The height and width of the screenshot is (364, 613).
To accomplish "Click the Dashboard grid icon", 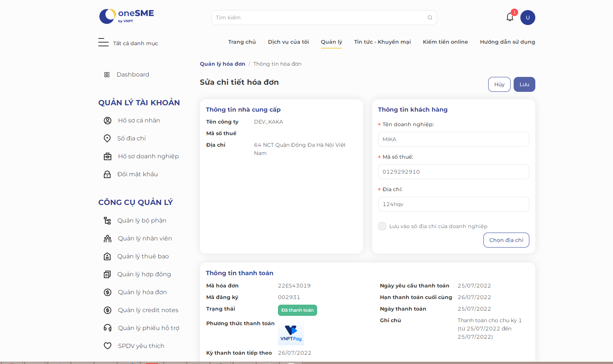I will pyautogui.click(x=107, y=75).
